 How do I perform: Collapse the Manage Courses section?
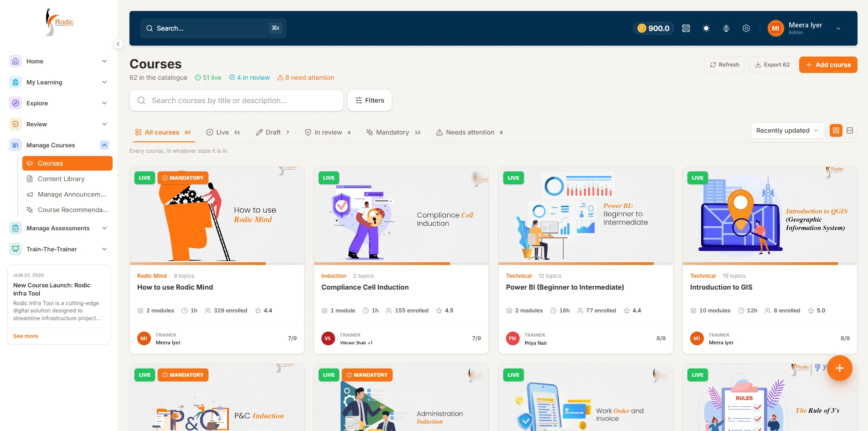pyautogui.click(x=104, y=145)
